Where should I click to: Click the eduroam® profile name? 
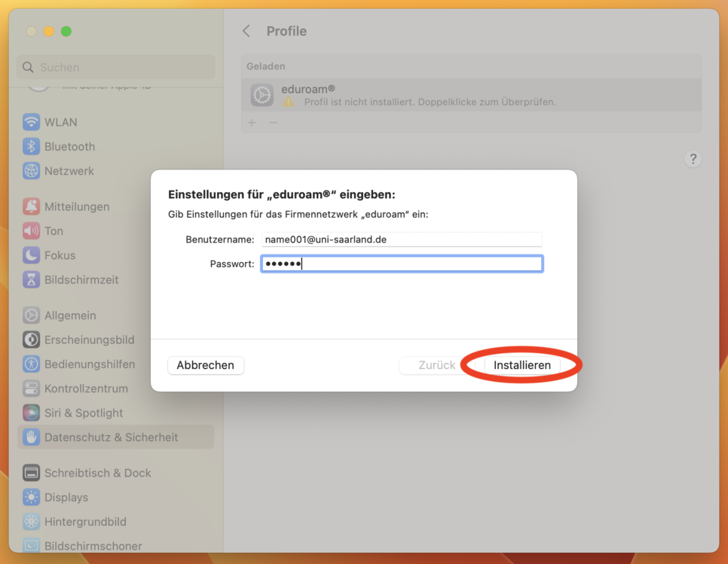coord(308,89)
